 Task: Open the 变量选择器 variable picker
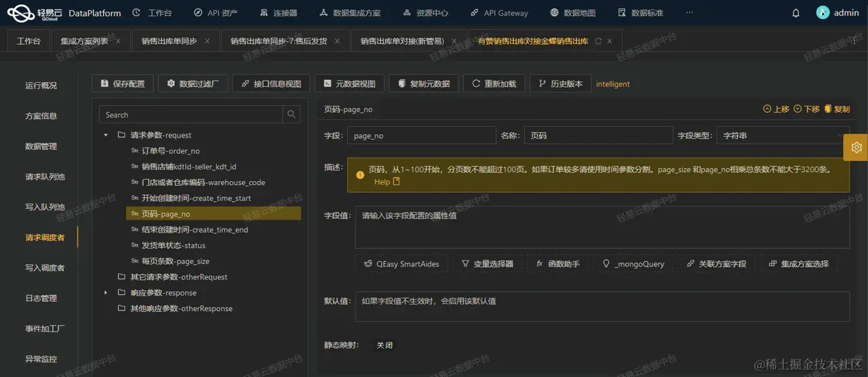pyautogui.click(x=487, y=264)
